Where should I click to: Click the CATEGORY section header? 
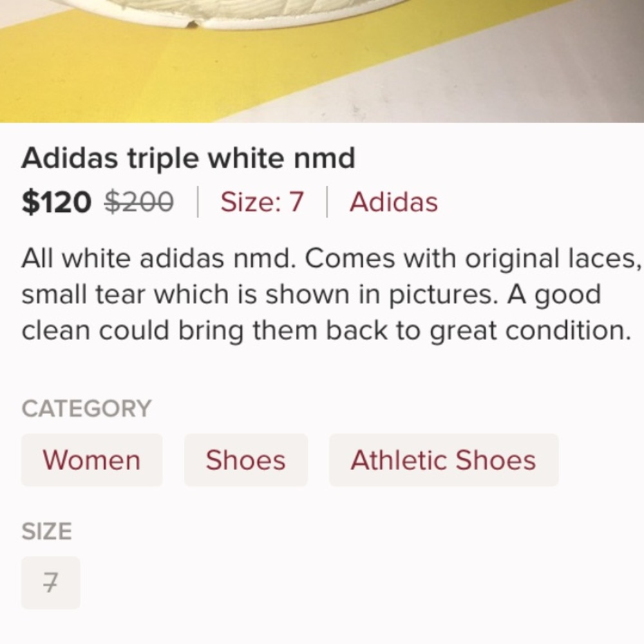[x=87, y=408]
